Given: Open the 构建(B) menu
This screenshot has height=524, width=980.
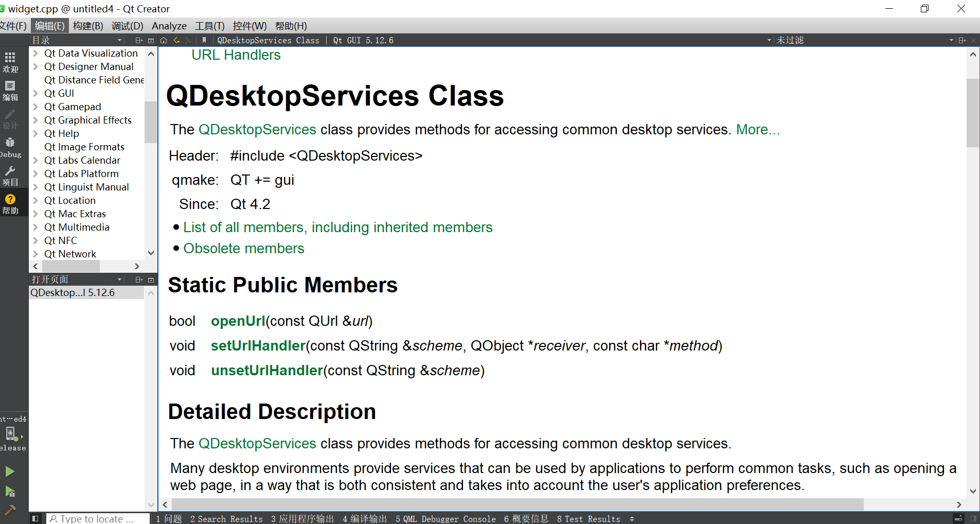Looking at the screenshot, I should point(88,26).
